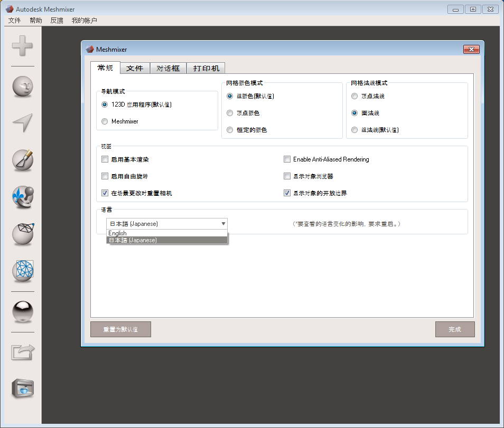Viewport: 504px width, 428px height.
Task: Click the Autodesk Meshmixer title bar logo
Action: [10, 9]
